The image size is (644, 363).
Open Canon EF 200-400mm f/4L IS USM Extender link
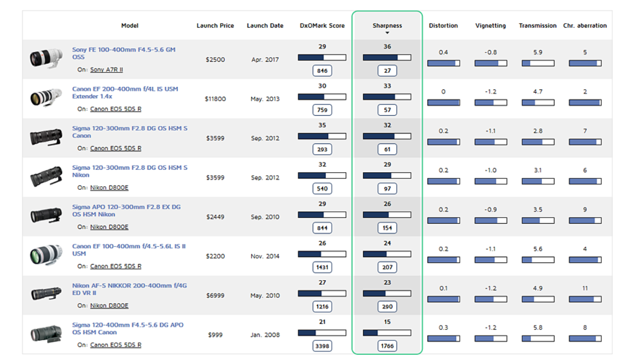[125, 93]
